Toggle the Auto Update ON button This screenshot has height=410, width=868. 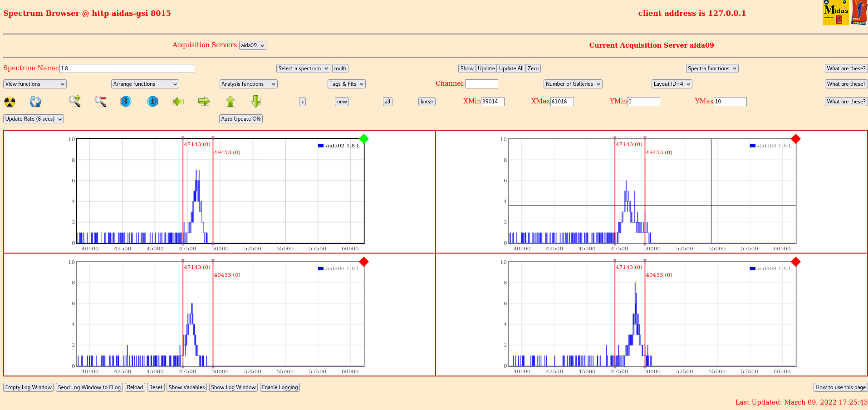241,119
